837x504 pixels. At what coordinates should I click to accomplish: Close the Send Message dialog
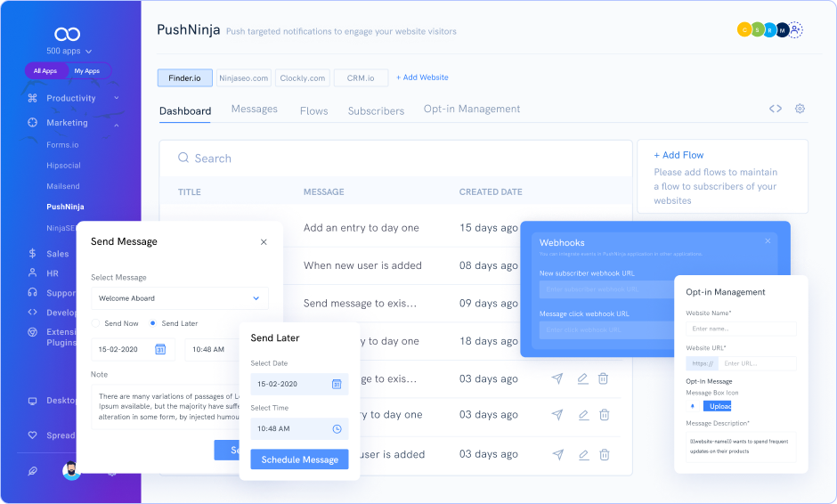pyautogui.click(x=264, y=242)
